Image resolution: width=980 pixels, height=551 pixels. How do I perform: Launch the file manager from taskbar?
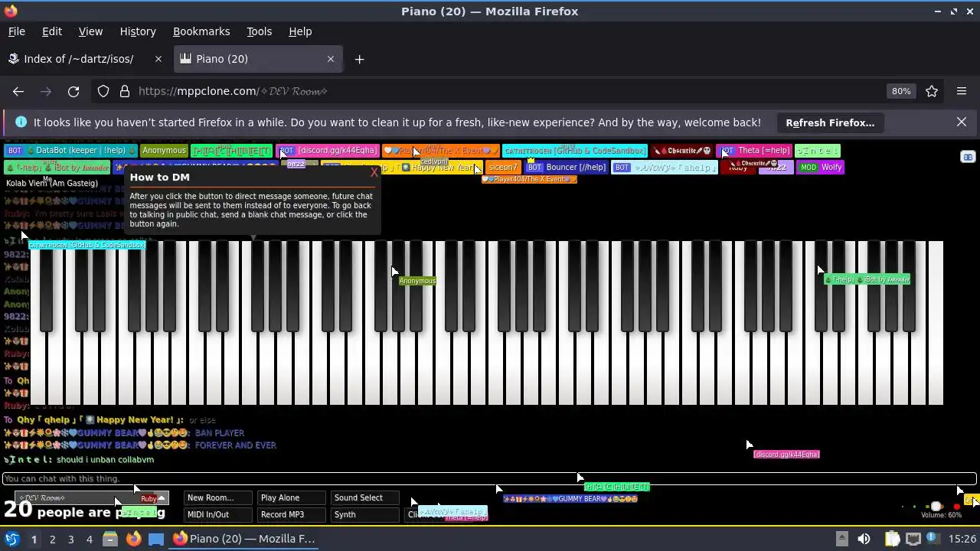coord(110,539)
